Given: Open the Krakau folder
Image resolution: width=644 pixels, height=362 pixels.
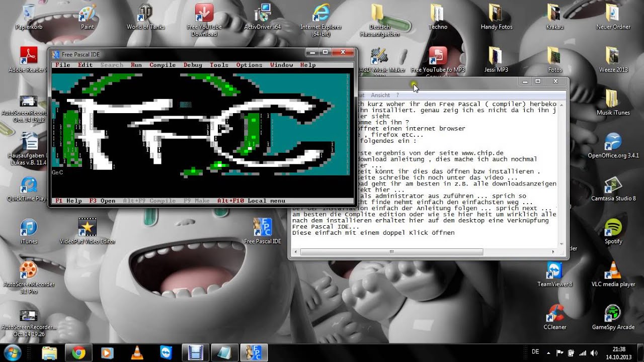Looking at the screenshot, I should tap(554, 17).
